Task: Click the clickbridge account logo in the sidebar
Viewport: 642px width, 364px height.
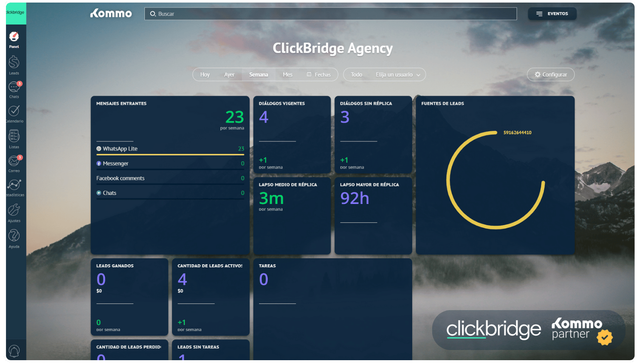Action: point(16,13)
